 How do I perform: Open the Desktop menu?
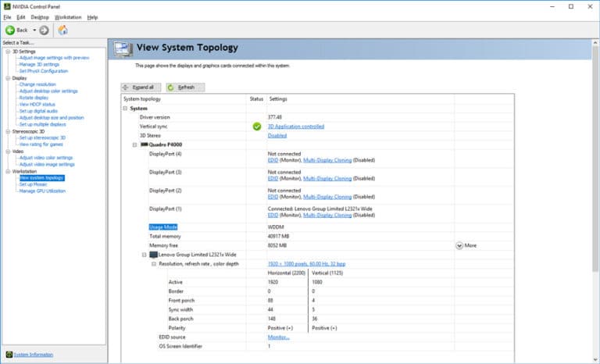[40, 17]
